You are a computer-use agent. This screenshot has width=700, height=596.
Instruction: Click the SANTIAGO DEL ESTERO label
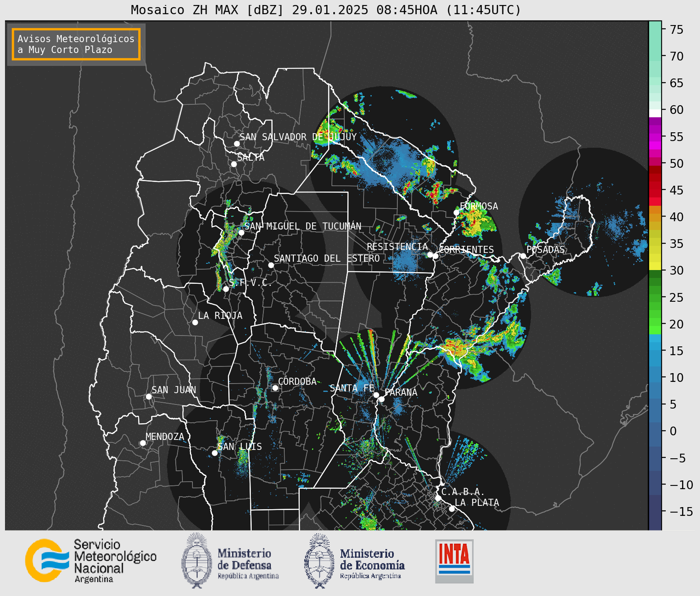[327, 258]
